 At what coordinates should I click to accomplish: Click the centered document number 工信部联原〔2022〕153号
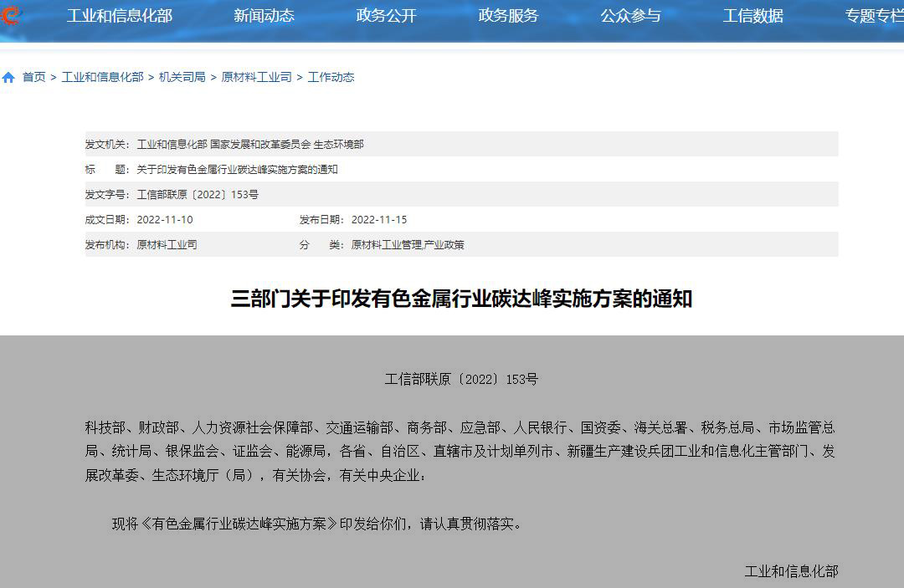(461, 380)
